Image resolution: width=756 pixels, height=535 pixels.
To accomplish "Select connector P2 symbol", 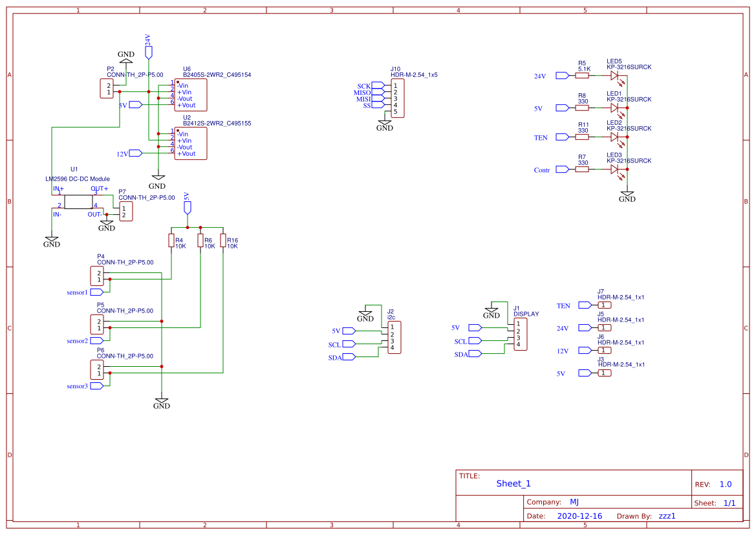I will (x=107, y=89).
